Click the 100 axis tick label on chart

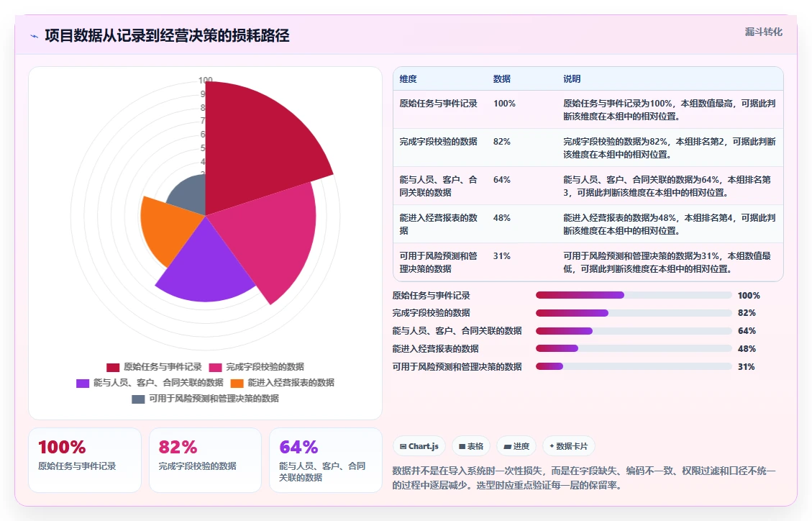point(206,81)
